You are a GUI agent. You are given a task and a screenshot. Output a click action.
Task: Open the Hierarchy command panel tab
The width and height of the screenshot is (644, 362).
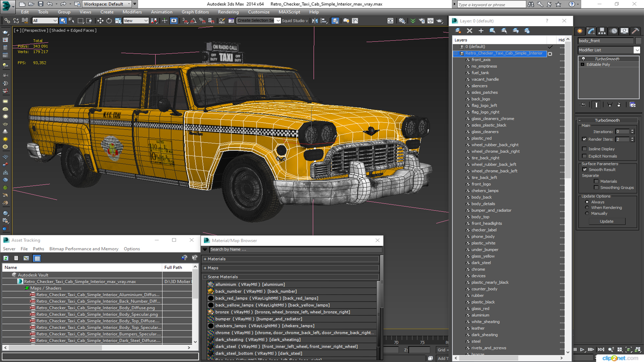tap(602, 31)
